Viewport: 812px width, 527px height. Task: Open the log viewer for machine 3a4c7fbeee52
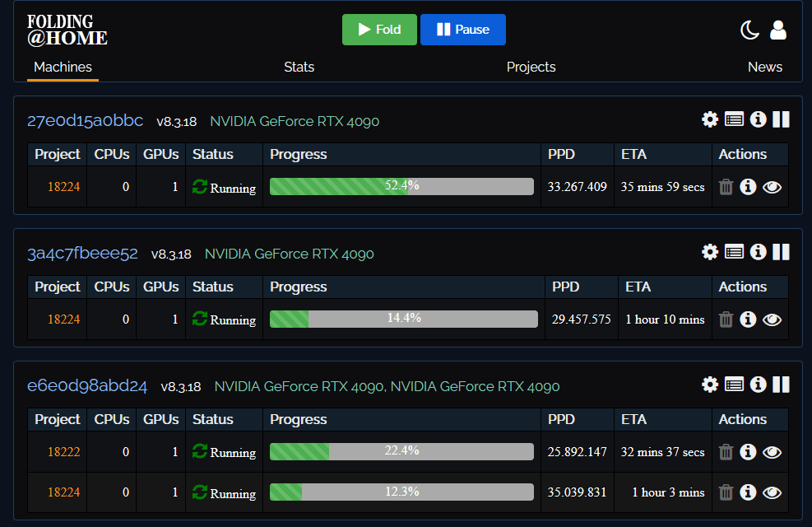point(735,252)
